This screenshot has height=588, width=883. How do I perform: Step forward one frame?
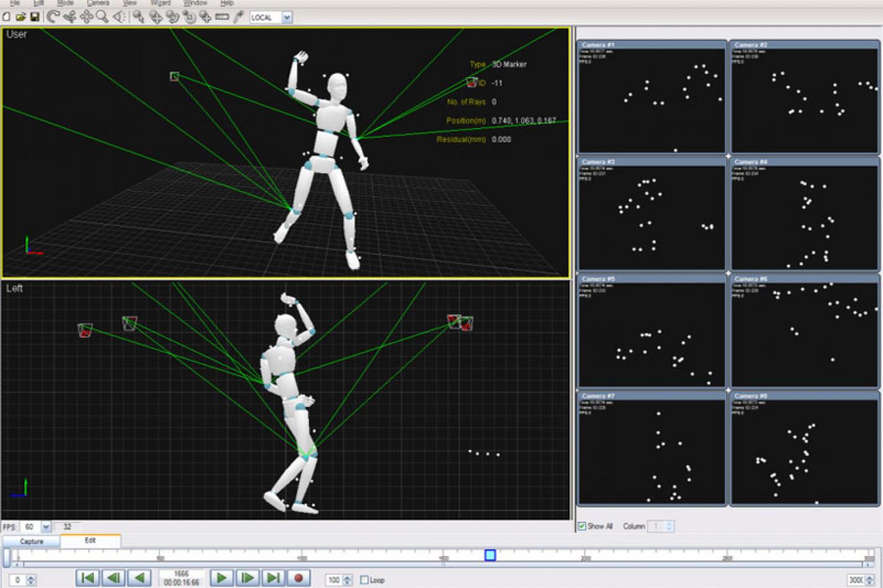247,578
